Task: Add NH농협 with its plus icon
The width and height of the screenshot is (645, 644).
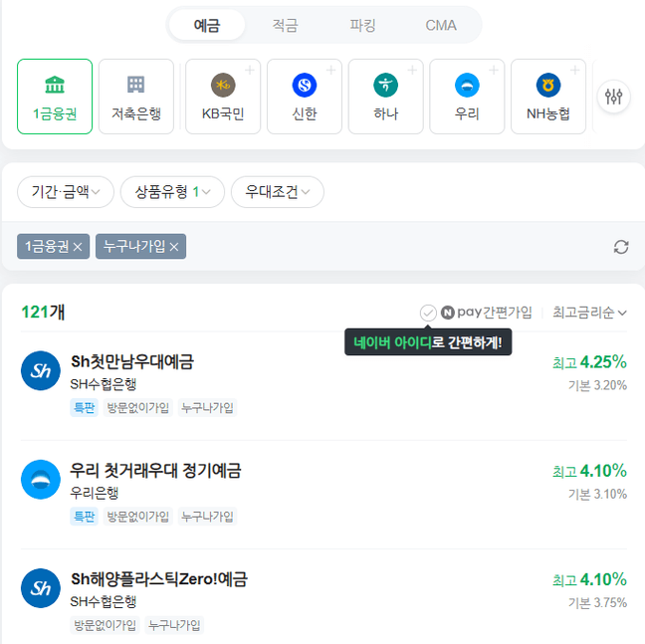Action: pos(574,71)
